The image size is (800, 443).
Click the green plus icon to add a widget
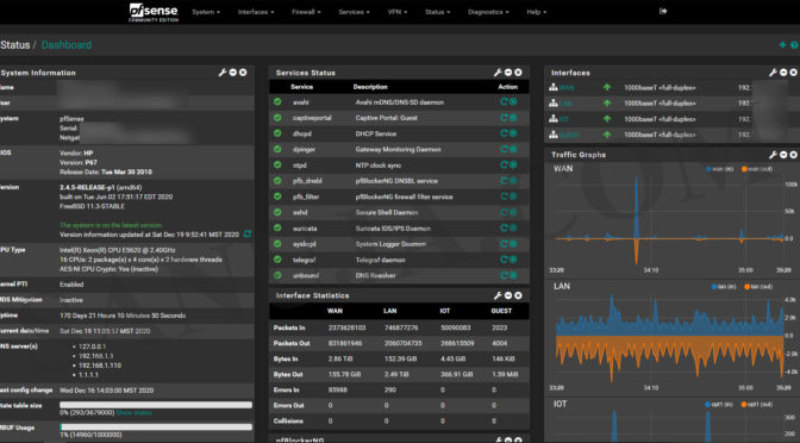783,45
